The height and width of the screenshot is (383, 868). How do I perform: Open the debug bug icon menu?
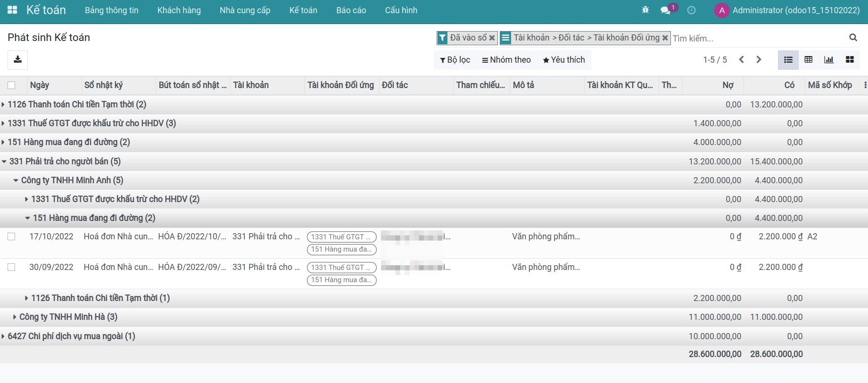[645, 10]
